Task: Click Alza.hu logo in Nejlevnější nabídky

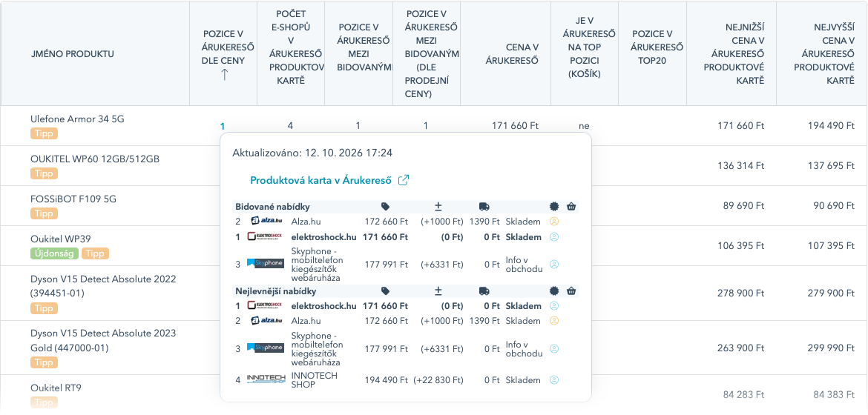Action: coord(266,321)
